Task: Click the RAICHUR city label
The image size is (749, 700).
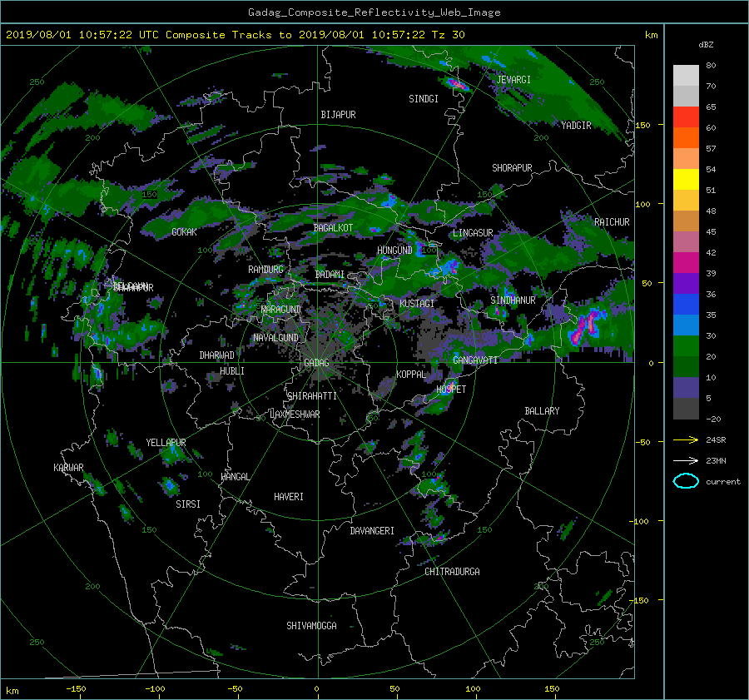Action: 612,222
